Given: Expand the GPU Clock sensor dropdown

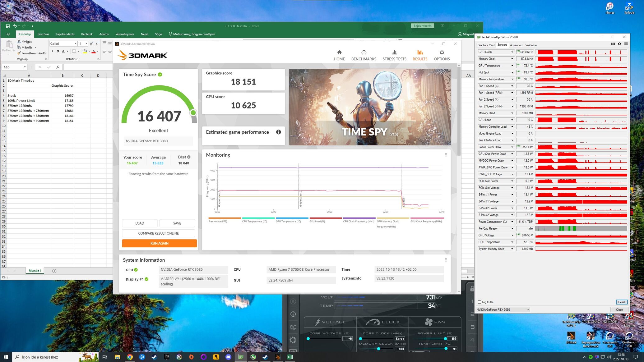Looking at the screenshot, I should [x=512, y=52].
